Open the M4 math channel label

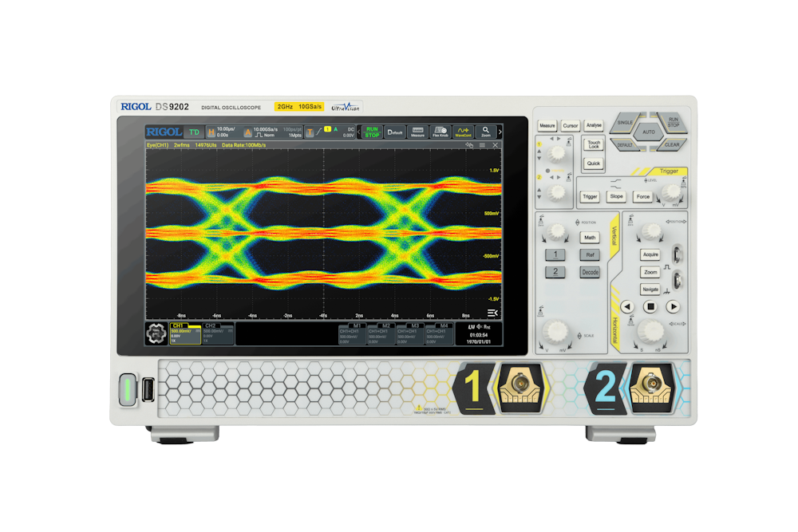point(444,325)
